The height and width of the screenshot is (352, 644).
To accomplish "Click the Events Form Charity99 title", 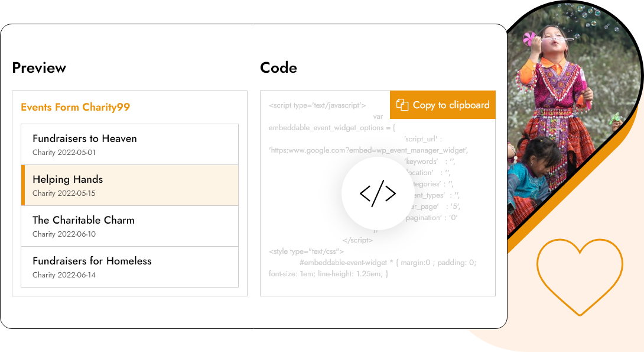I will click(75, 107).
